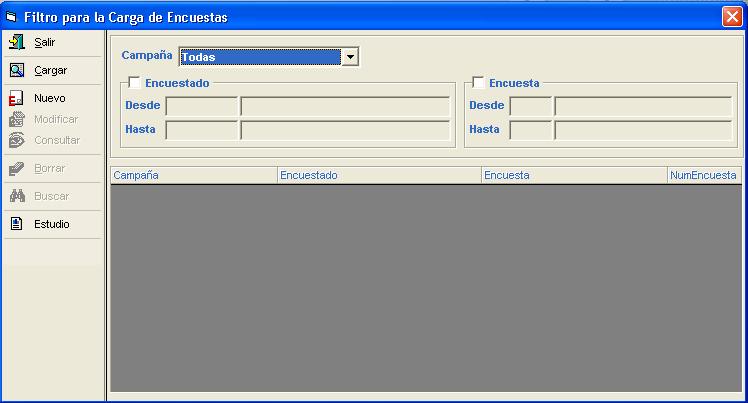Sort by the Campaña column header
748x403 pixels.
[x=194, y=175]
